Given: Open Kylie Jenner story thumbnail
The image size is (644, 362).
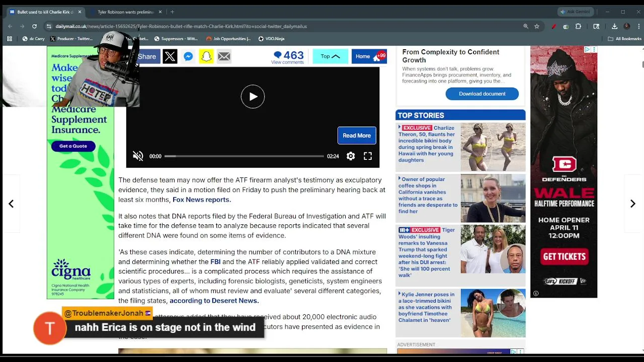Looking at the screenshot, I should [493, 313].
